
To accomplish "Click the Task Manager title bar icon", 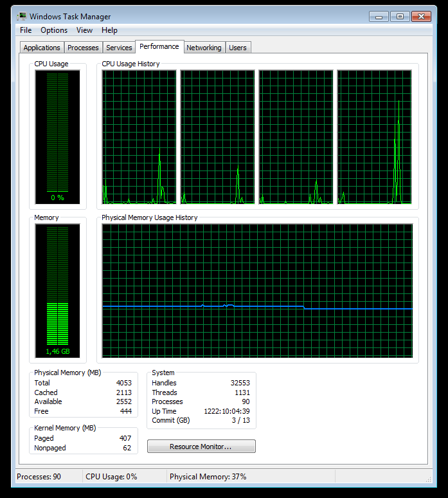I will click(x=22, y=16).
